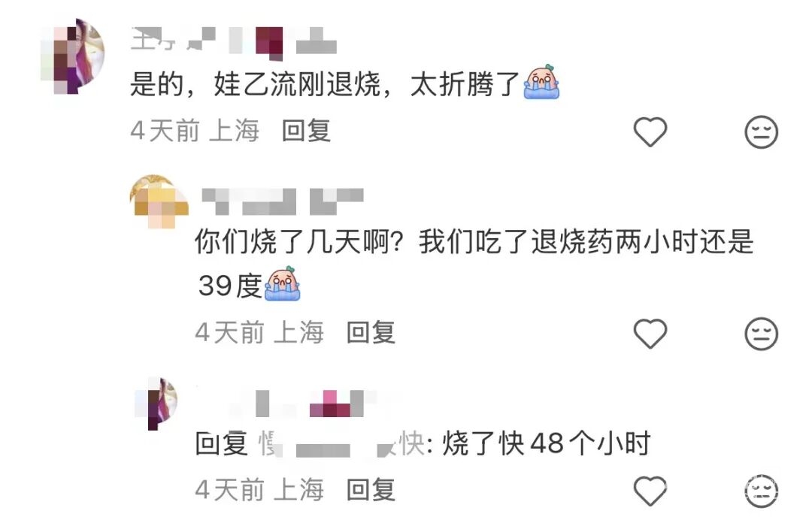Select the text 太折腾了 in first comment
Screen dimensions: 812x520
[x=465, y=84]
